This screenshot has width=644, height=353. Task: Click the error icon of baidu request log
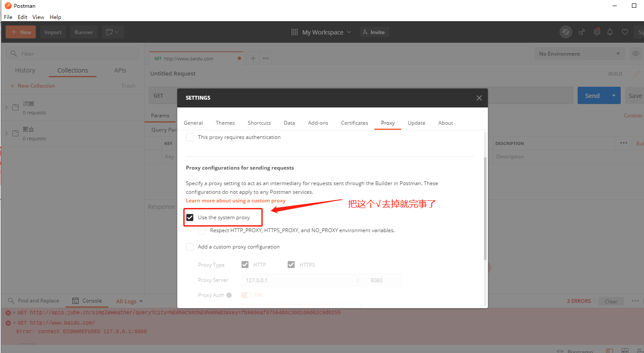point(8,323)
